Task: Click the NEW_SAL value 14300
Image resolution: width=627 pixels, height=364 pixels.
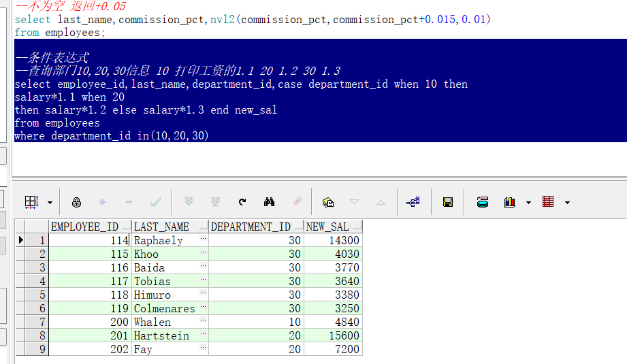Action: click(333, 240)
